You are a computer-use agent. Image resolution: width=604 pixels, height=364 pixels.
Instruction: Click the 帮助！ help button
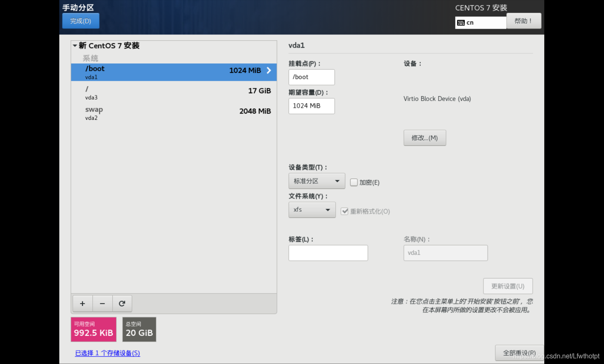524,21
